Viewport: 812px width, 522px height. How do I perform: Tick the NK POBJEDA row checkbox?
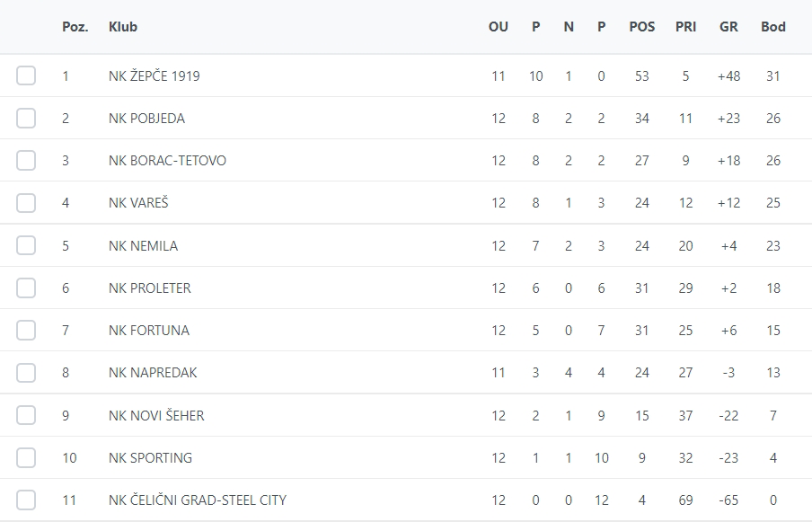pyautogui.click(x=26, y=118)
